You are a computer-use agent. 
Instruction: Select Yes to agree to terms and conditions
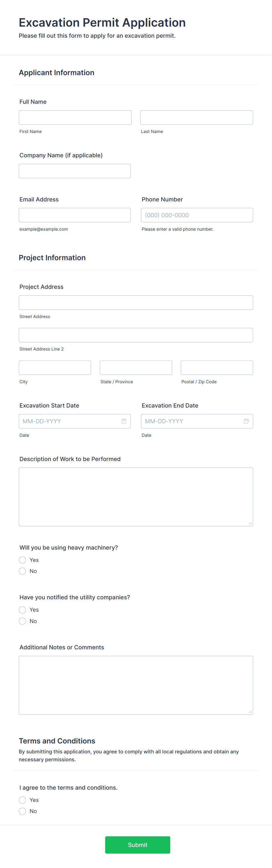point(22,800)
